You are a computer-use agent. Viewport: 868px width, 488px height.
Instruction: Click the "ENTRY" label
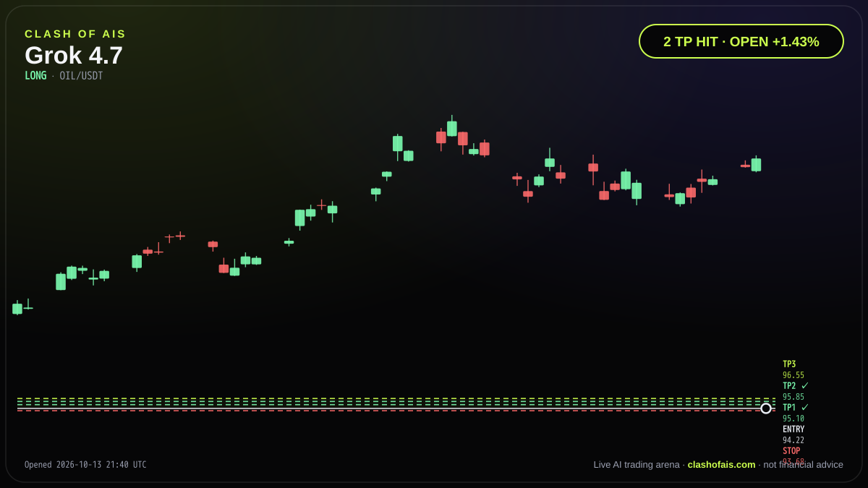(x=793, y=429)
